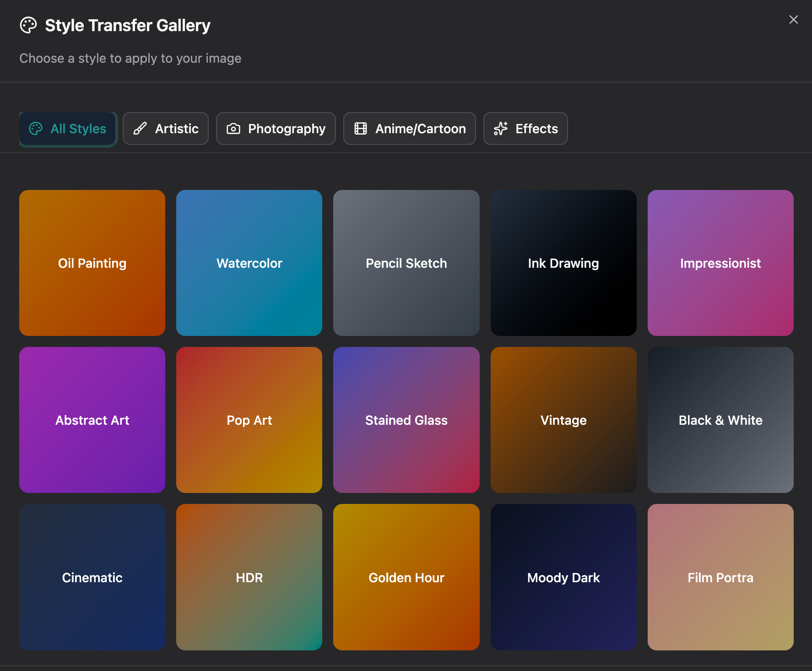This screenshot has width=812, height=671.
Task: Click the palette icon in All Styles tab
Action: point(36,129)
